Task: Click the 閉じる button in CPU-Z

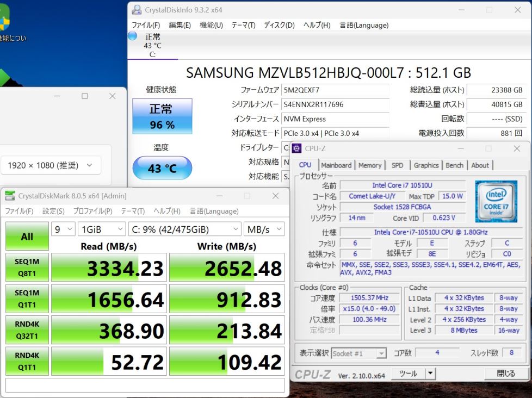Action: (505, 373)
